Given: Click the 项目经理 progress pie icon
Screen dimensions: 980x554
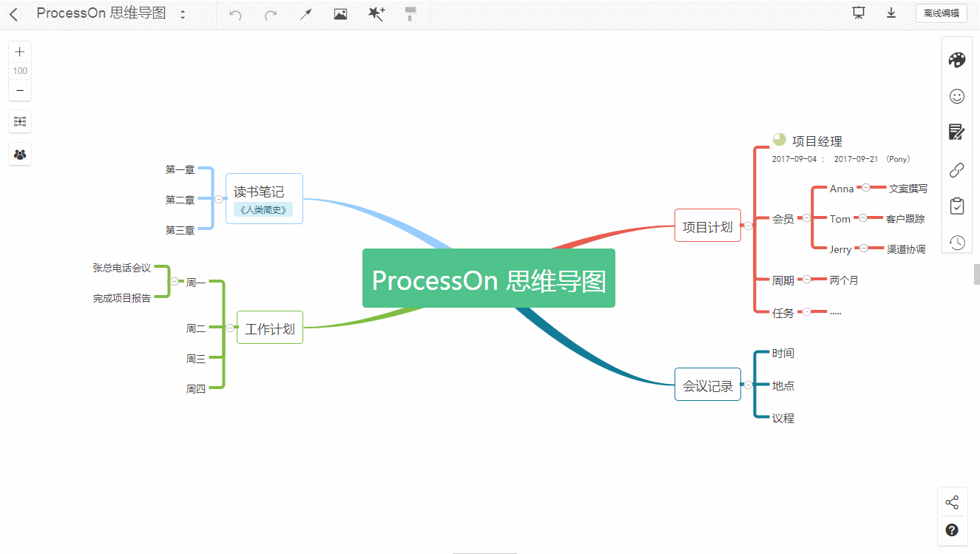Looking at the screenshot, I should [779, 139].
